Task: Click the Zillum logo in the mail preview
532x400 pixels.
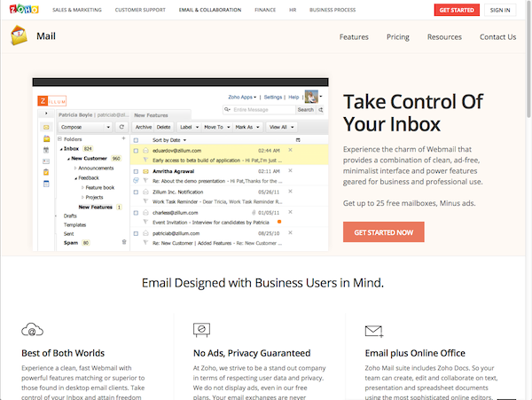Action: [x=52, y=101]
